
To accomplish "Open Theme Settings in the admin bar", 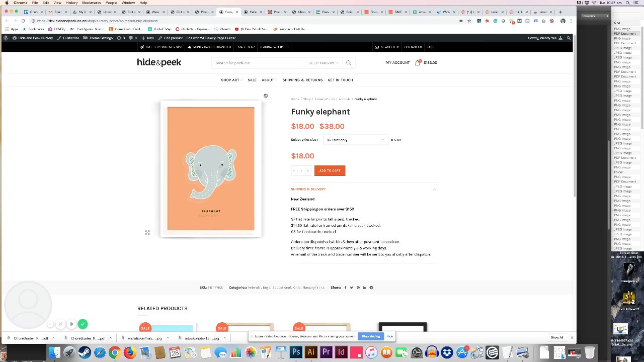I will (x=99, y=38).
